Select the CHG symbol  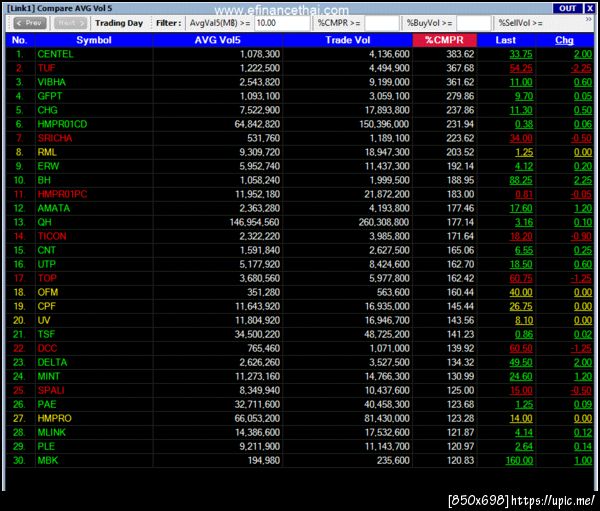point(47,110)
